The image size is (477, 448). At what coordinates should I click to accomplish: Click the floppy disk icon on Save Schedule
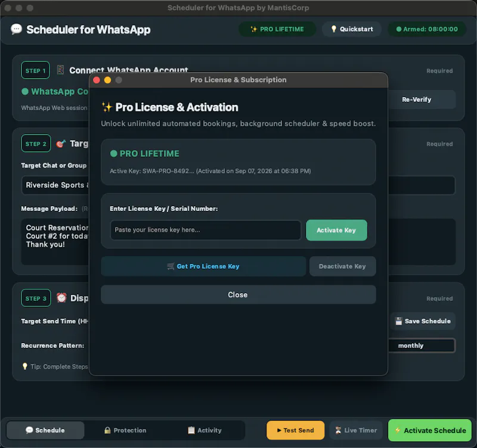click(x=398, y=321)
